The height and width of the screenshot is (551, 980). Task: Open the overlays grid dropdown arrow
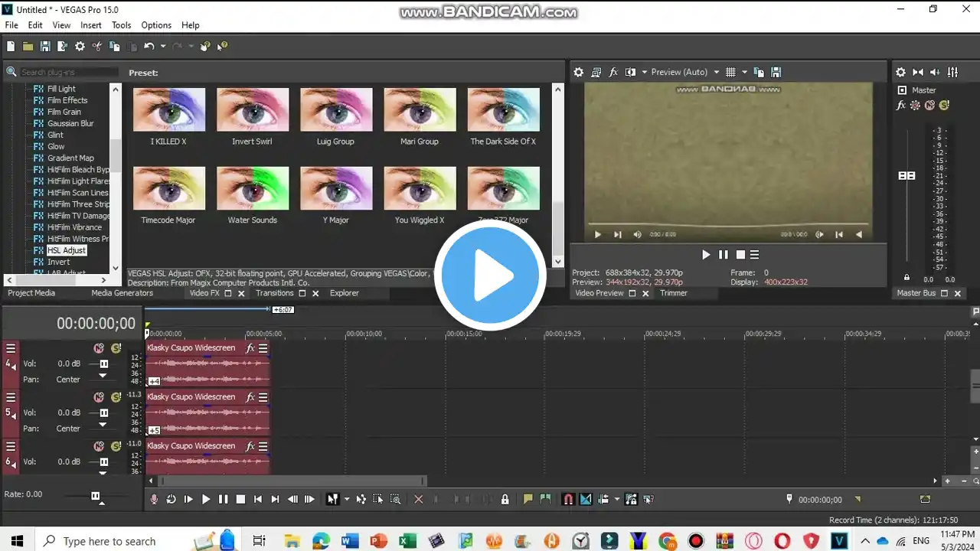(743, 72)
